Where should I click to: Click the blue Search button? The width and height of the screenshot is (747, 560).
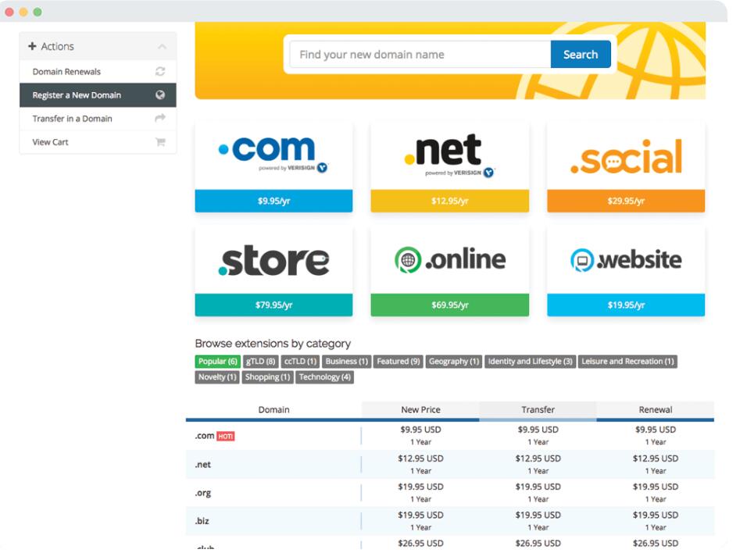581,55
